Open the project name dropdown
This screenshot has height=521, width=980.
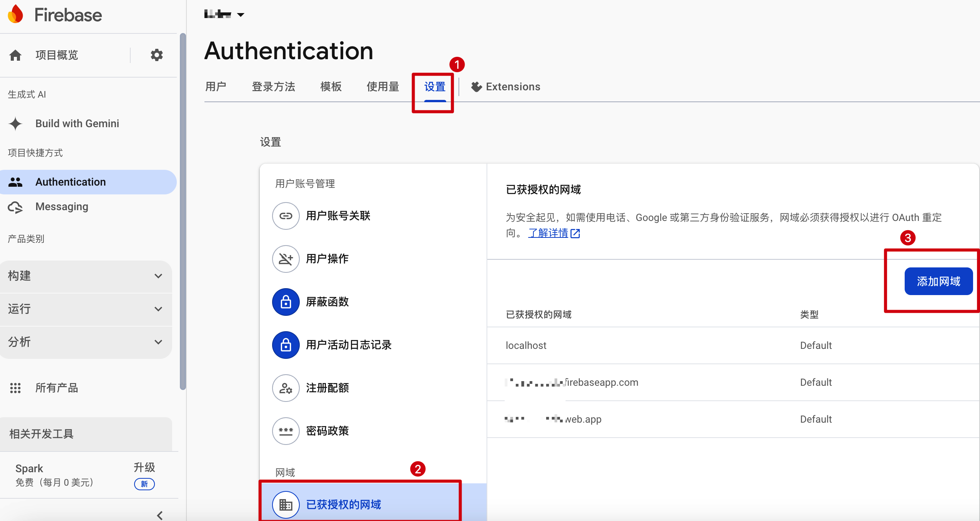click(224, 14)
